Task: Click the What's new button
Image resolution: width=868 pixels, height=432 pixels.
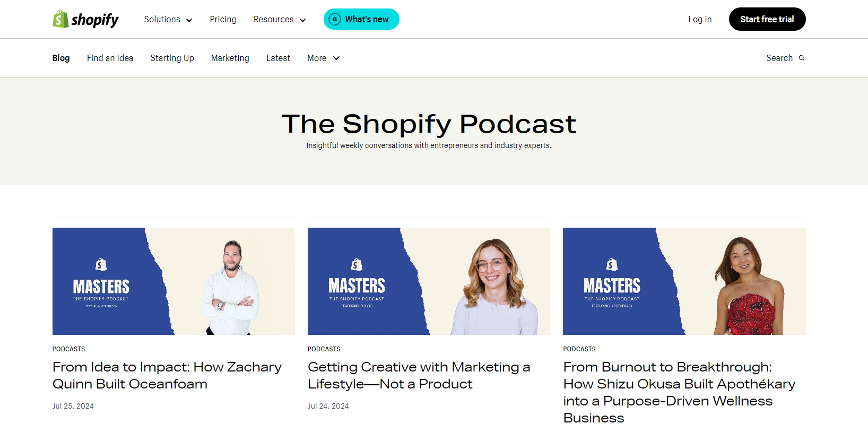Action: [361, 19]
